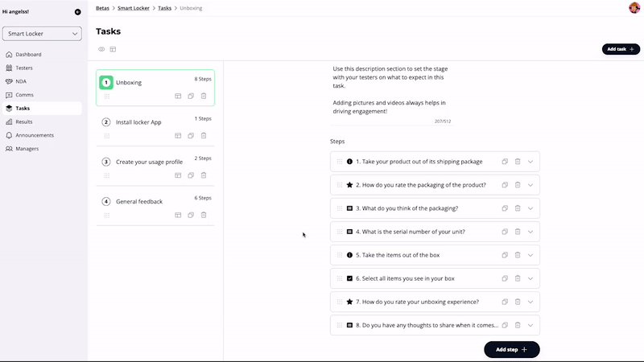Duplicate step 3 What do you think
Viewport: 644px width, 362px height.
505,208
